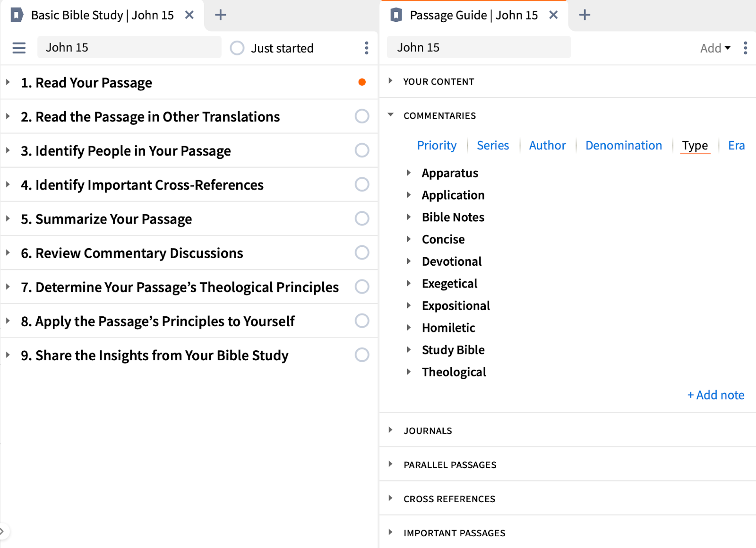Open the hamburger menu in Bible Study panel
This screenshot has width=756, height=548.
(19, 48)
